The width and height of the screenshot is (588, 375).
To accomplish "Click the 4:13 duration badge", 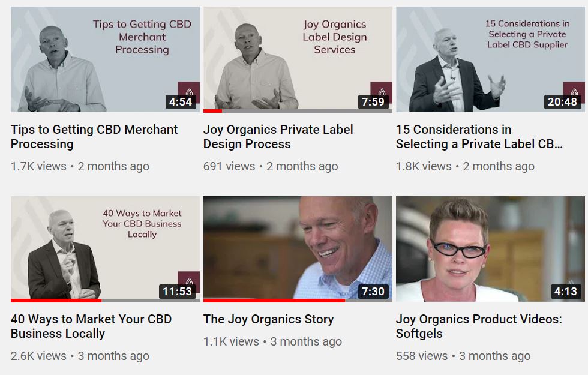I will pos(566,292).
